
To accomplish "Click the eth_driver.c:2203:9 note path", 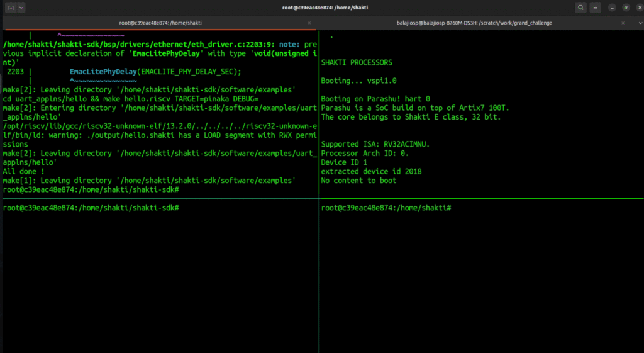I will (x=139, y=45).
